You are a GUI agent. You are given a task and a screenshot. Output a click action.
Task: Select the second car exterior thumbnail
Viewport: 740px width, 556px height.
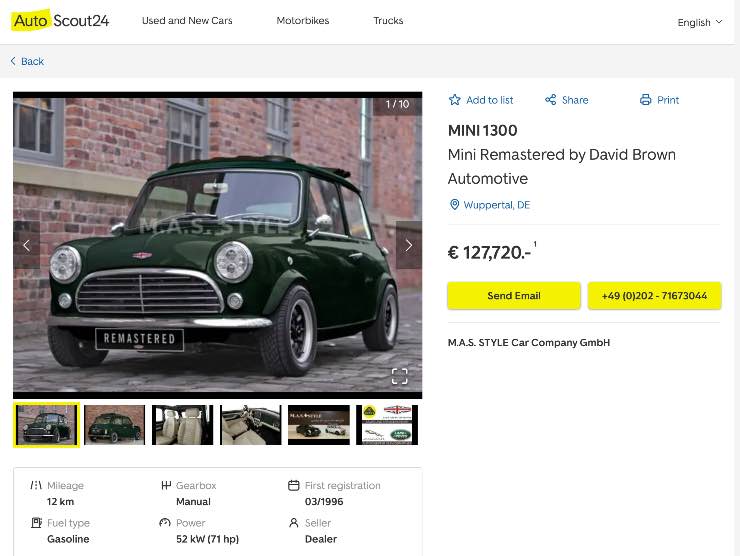115,425
